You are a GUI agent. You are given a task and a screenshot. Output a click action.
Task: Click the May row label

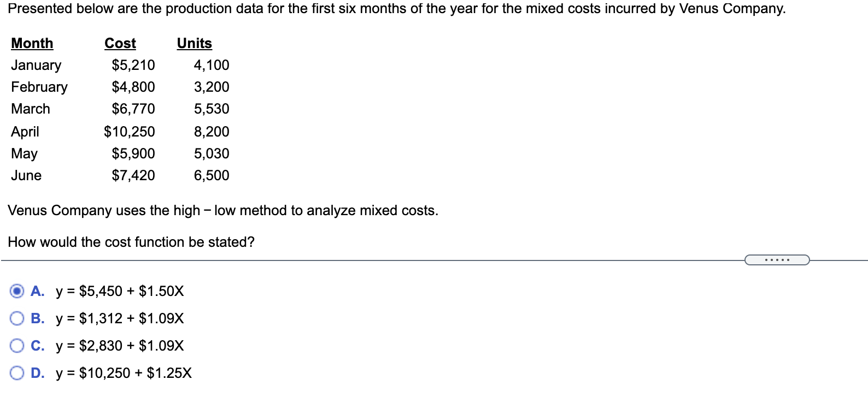click(24, 153)
